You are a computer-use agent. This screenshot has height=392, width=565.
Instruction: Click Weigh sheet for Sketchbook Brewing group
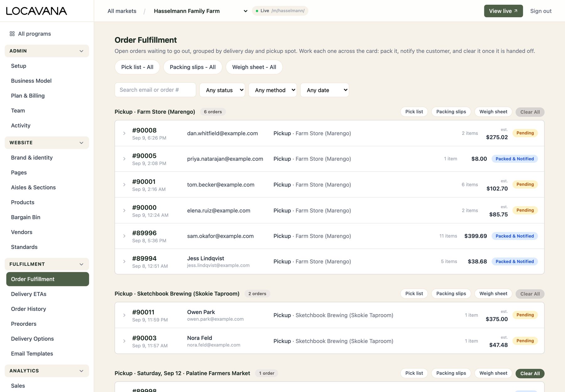click(x=493, y=294)
